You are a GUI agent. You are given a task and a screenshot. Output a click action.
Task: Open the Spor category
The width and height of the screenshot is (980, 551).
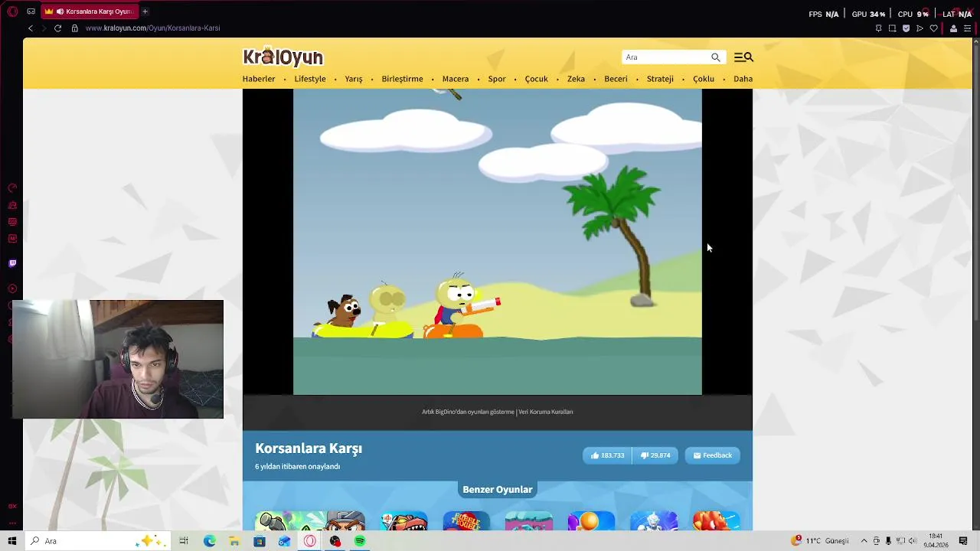497,79
